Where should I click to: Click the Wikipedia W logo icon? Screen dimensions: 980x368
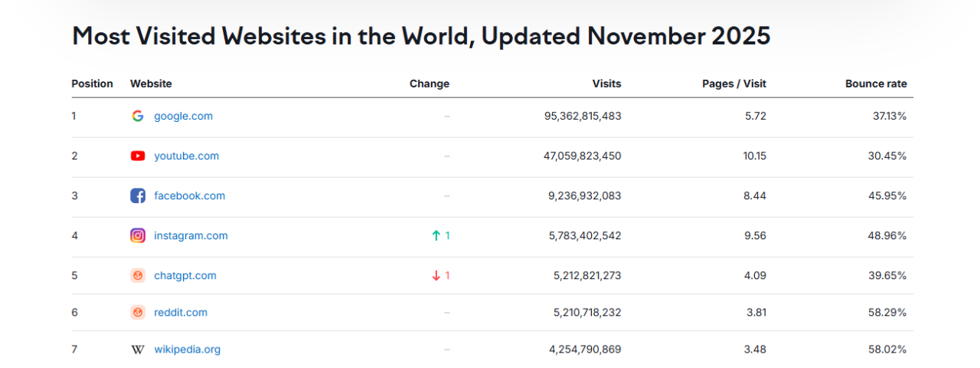(138, 349)
